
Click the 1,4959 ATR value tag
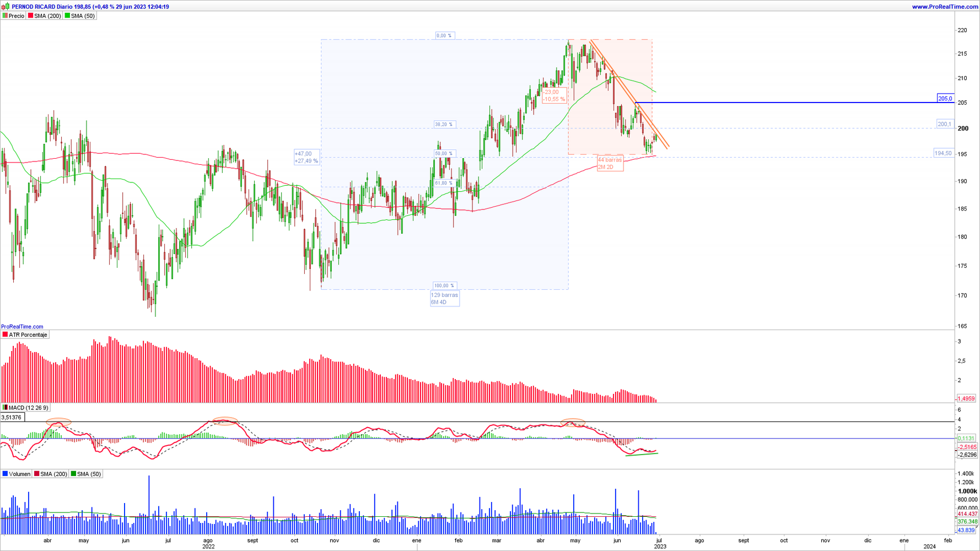coord(966,398)
